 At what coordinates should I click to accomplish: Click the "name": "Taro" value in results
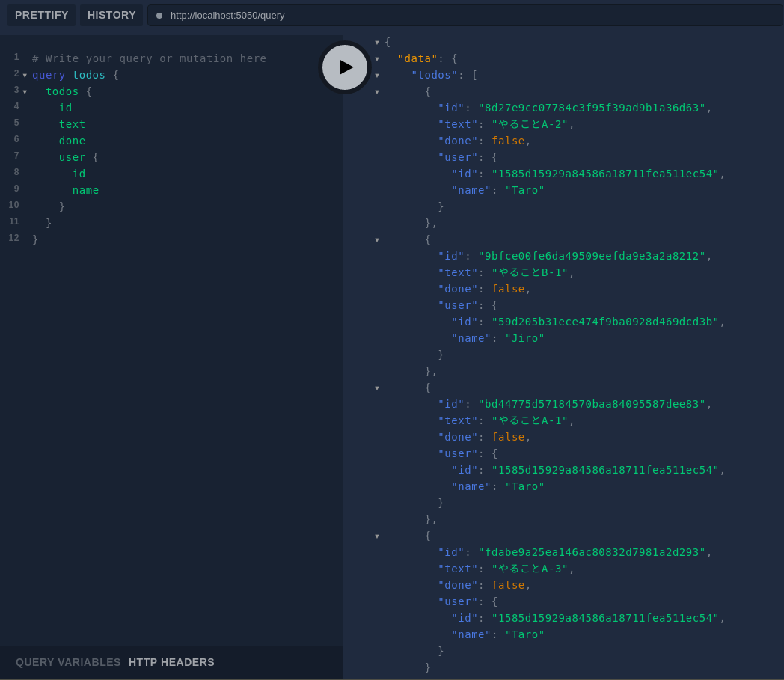click(524, 190)
